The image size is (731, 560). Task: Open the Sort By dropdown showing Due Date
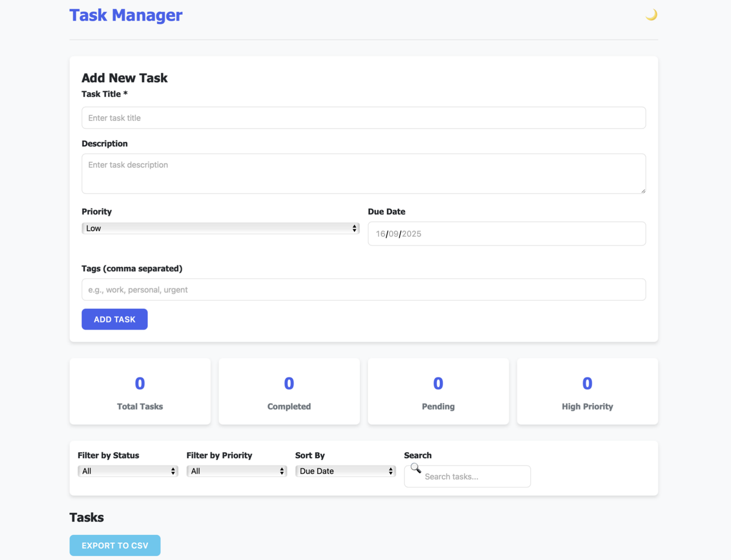[346, 471]
